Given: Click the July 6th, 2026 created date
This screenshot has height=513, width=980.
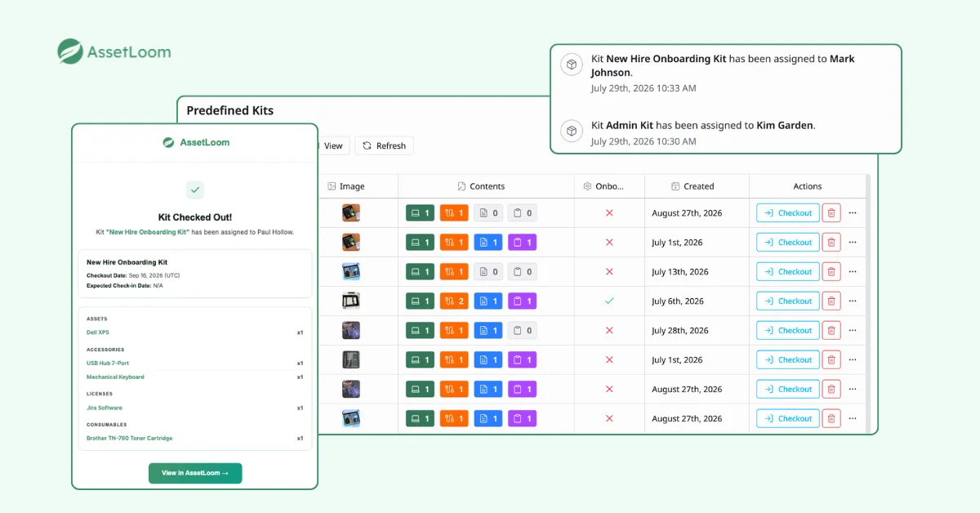Looking at the screenshot, I should (678, 301).
